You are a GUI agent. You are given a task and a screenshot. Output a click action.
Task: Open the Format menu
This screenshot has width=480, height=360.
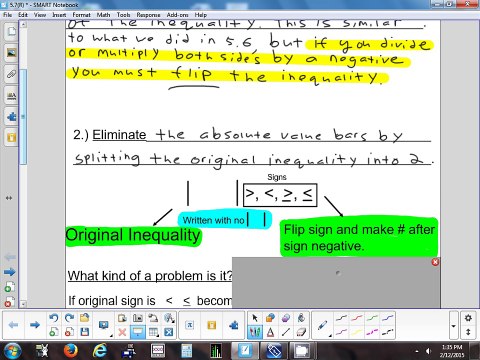tap(81, 15)
